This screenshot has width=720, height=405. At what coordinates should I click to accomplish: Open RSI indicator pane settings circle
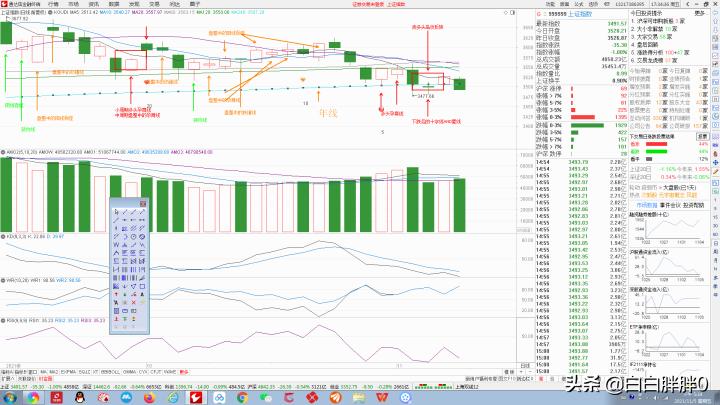[3, 320]
